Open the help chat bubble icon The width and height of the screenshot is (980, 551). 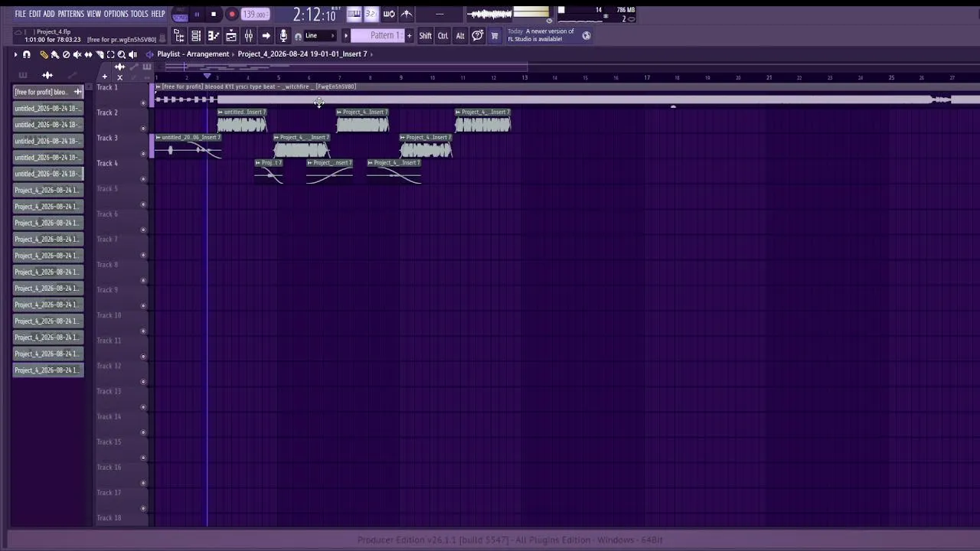pos(478,36)
